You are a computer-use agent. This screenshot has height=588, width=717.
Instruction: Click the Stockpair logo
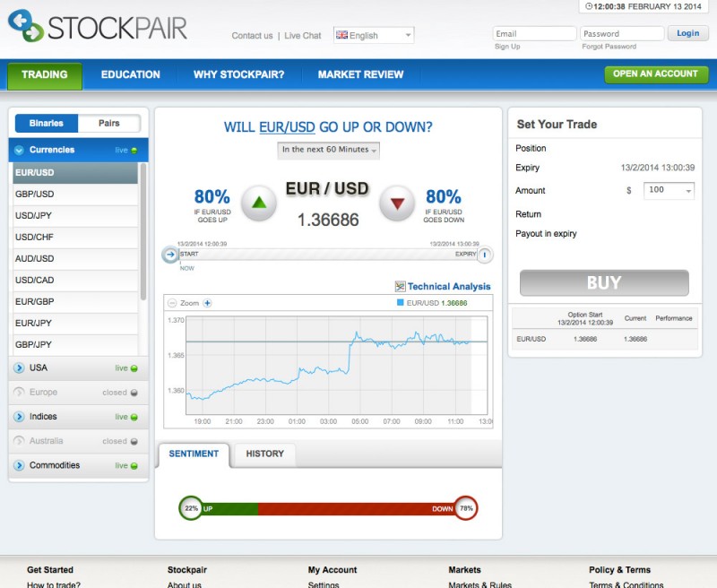pos(98,27)
